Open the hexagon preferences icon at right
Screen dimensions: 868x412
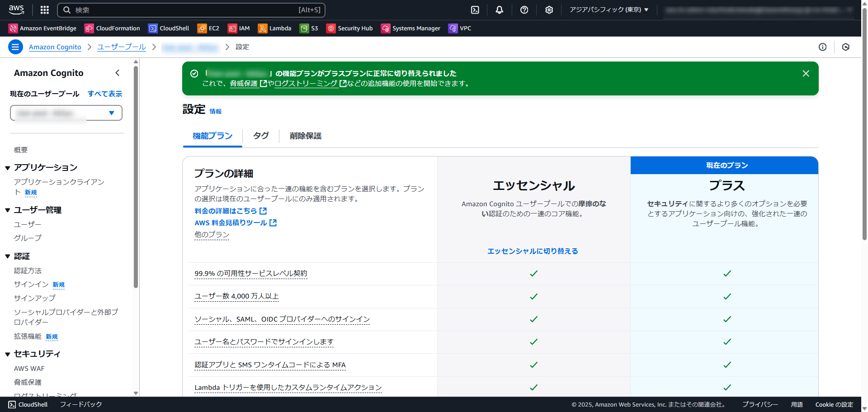click(x=845, y=47)
